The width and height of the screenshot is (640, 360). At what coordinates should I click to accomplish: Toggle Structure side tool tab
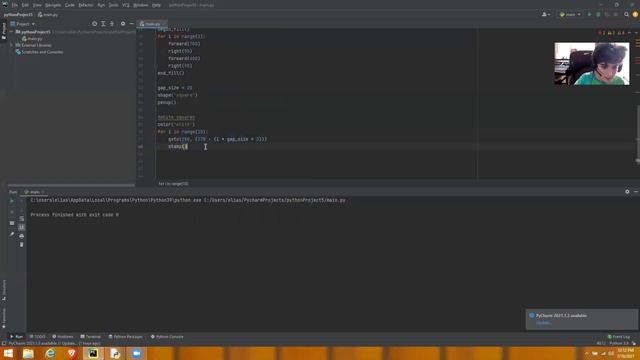click(4, 291)
